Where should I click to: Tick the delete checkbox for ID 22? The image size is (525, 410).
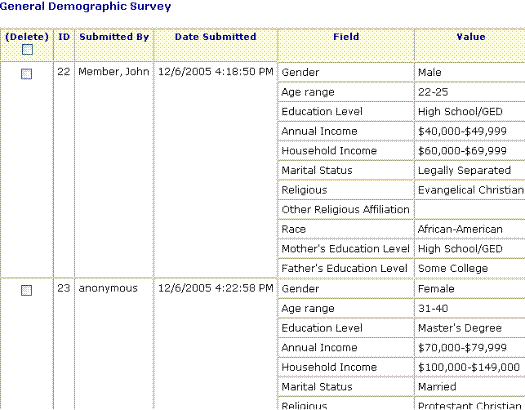point(26,74)
